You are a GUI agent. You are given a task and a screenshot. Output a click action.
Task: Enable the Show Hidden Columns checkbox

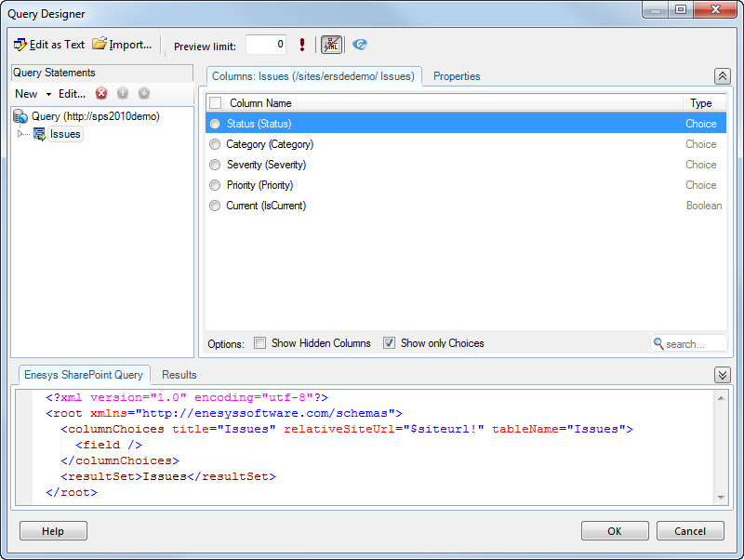pos(260,343)
